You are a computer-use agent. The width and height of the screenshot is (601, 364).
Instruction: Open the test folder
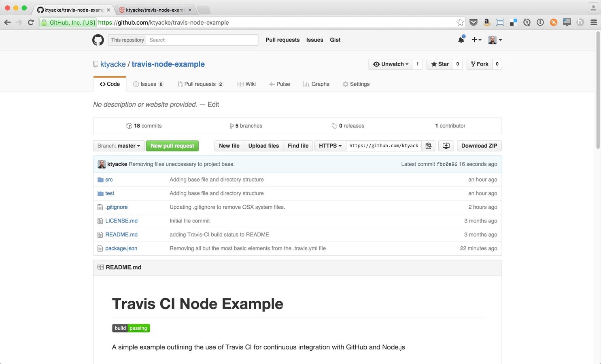(x=110, y=193)
